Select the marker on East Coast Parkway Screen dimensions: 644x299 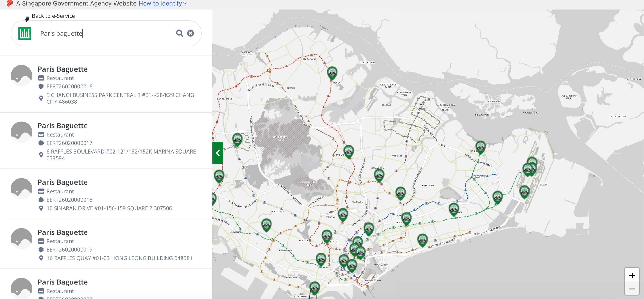422,240
